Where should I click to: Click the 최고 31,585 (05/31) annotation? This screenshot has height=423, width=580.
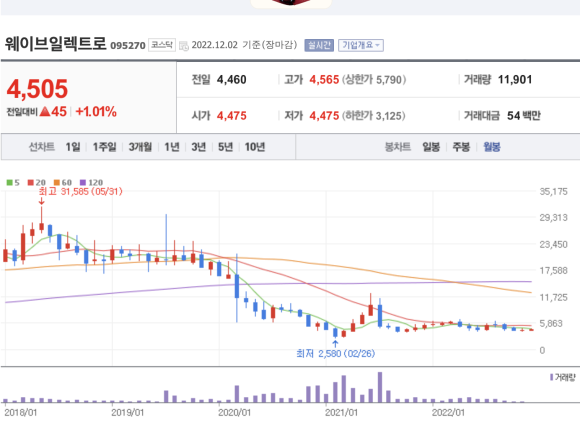pos(80,192)
